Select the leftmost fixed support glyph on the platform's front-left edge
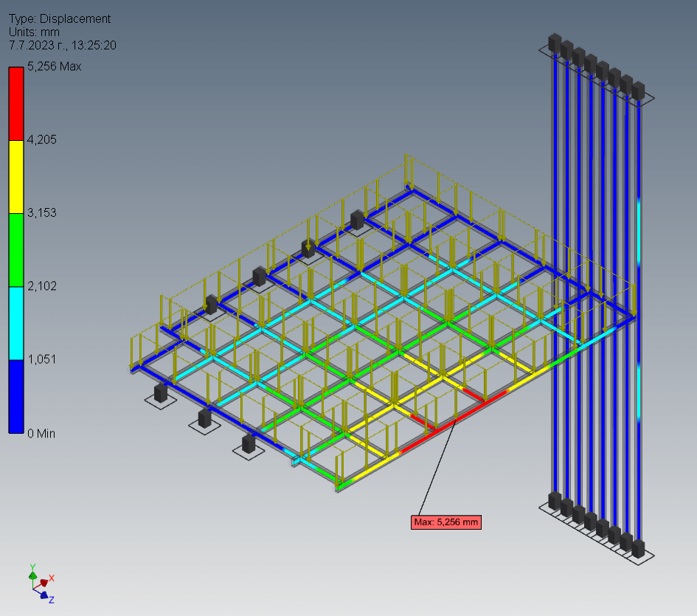 coord(161,393)
